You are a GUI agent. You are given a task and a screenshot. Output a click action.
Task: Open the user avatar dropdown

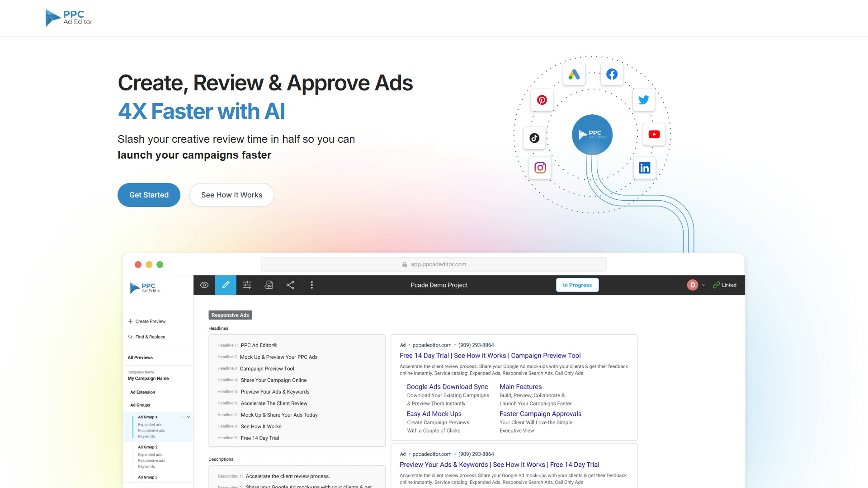coord(692,285)
